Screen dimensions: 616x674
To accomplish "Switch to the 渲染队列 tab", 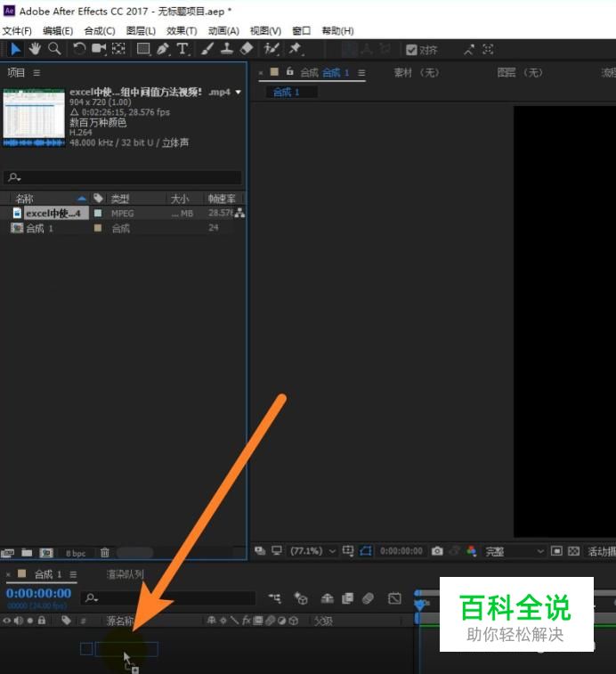I will 126,574.
